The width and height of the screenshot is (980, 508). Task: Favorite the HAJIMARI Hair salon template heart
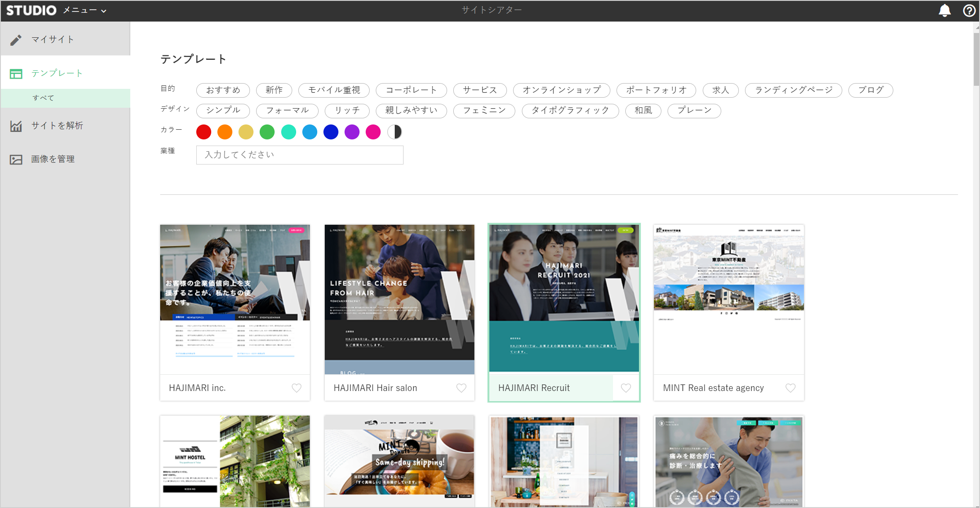[x=461, y=388]
